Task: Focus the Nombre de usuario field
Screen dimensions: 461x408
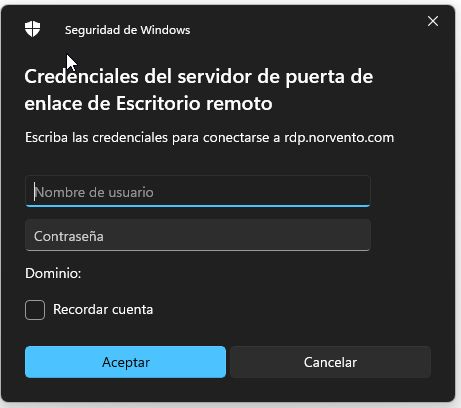Action: point(198,191)
